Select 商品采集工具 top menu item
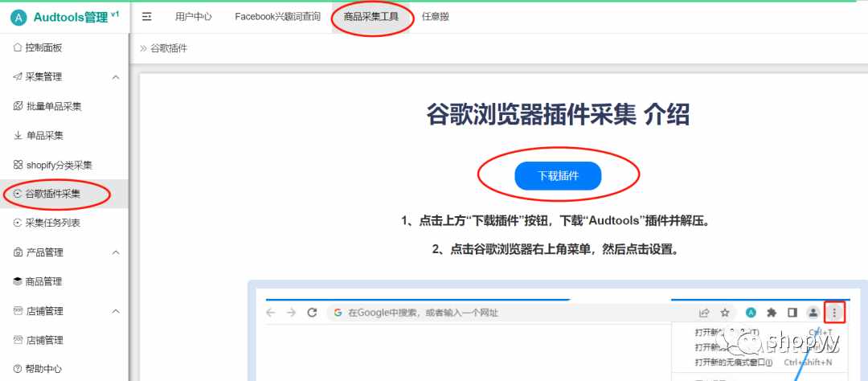The height and width of the screenshot is (381, 868). pos(371,17)
